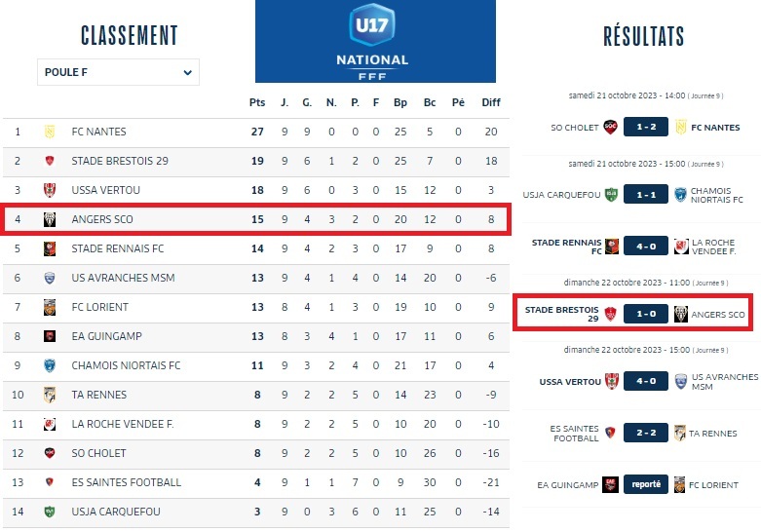This screenshot has height=532, width=761.
Task: Select the CLASSEMENT heading
Action: pos(129,36)
